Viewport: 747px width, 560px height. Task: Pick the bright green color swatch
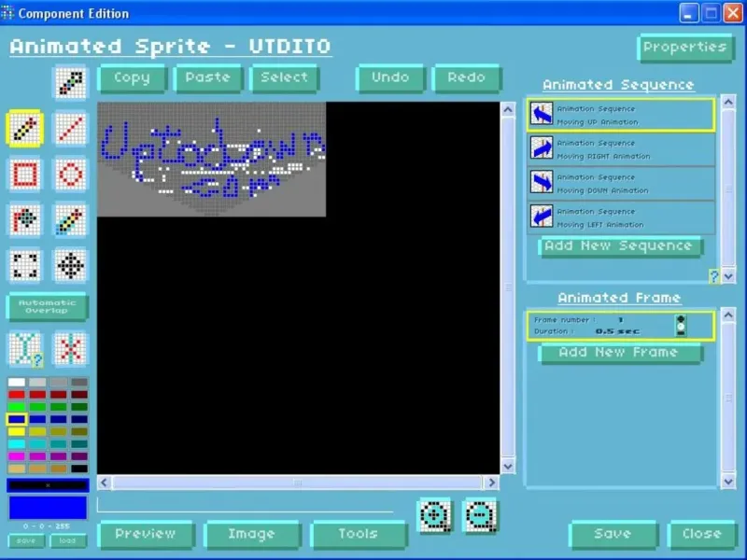coord(16,407)
